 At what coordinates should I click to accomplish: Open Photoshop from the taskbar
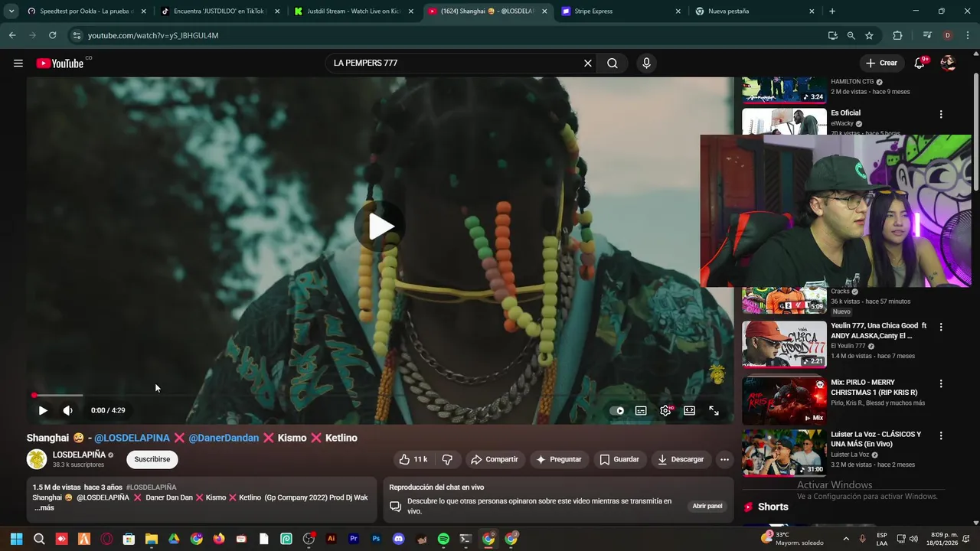(x=376, y=539)
